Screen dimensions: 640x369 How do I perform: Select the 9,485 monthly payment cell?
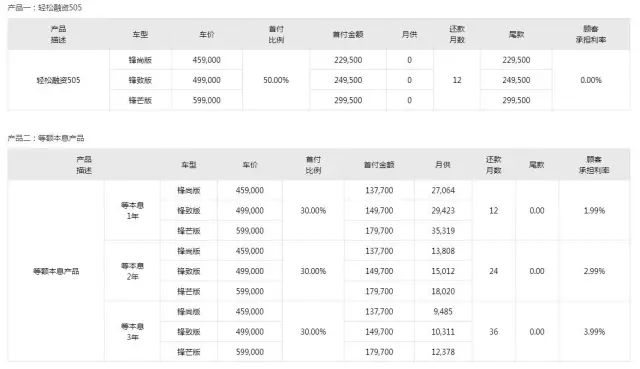pos(443,311)
